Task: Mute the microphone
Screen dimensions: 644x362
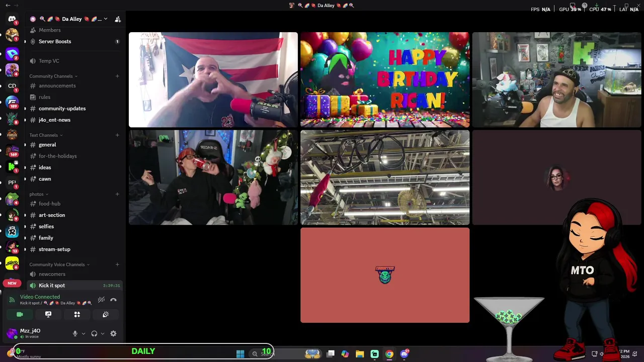Action: point(75,333)
